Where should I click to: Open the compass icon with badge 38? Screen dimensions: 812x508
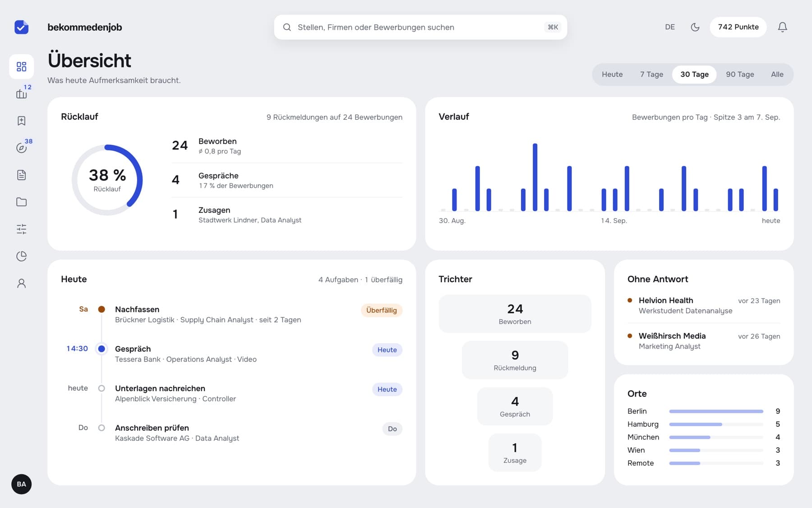coord(21,148)
